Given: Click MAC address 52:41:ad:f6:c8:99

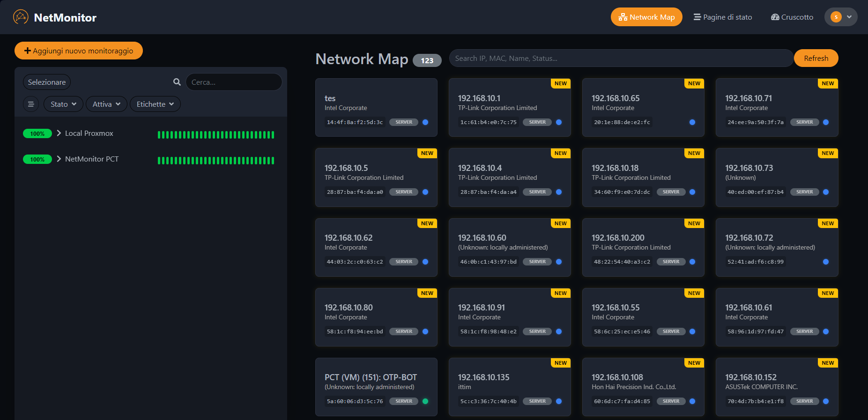Looking at the screenshot, I should [756, 262].
